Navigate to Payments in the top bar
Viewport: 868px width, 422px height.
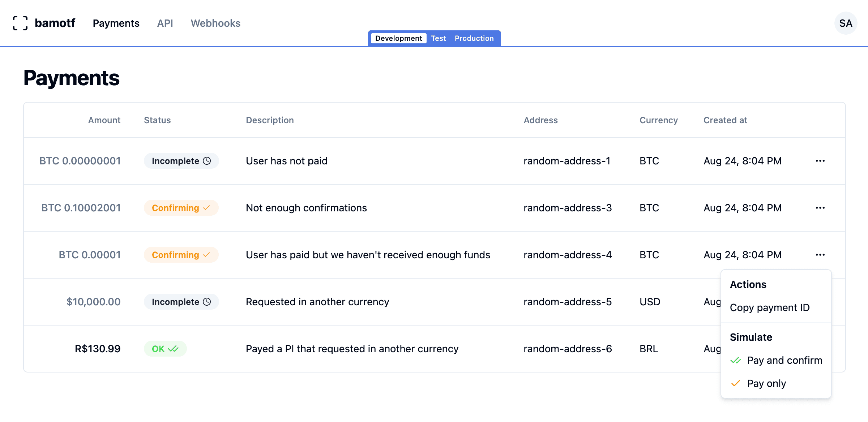coord(116,23)
